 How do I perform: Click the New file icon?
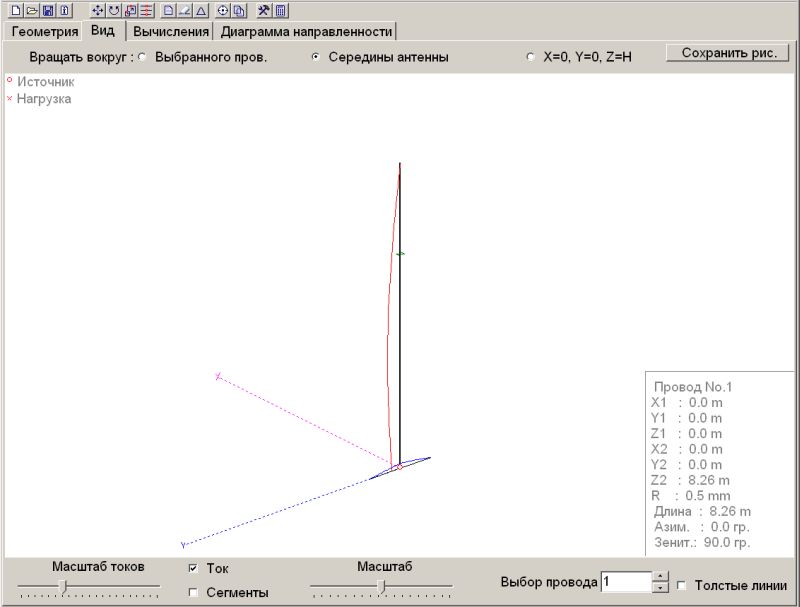coord(15,10)
